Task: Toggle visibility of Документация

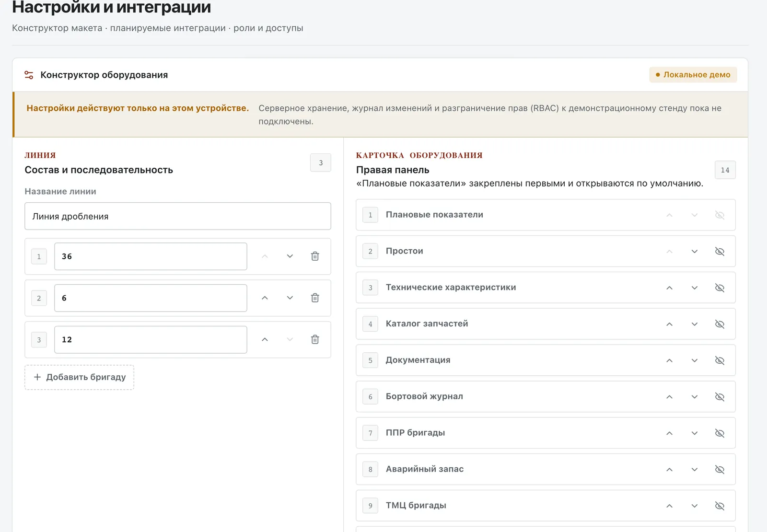Action: [720, 361]
